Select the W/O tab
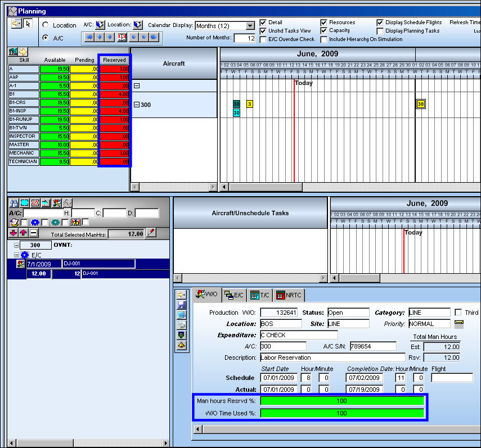Viewport: 481px width, 448px height. [x=207, y=295]
